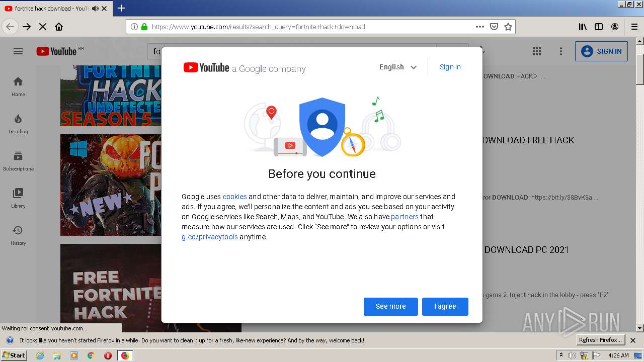This screenshot has width=644, height=362.
Task: Dismiss the Firefox refresh notification bar
Action: click(633, 340)
